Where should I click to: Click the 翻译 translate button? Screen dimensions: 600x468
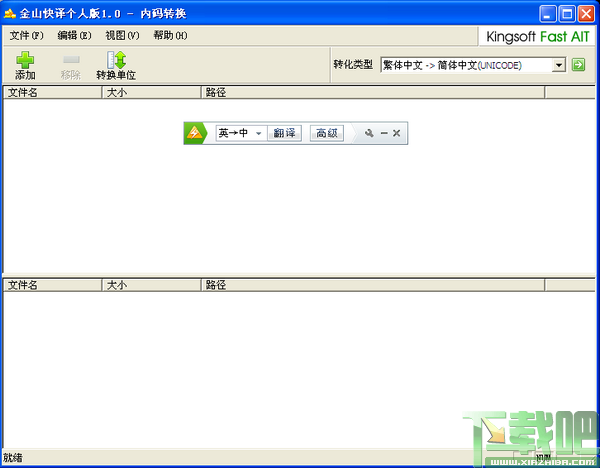[x=284, y=133]
